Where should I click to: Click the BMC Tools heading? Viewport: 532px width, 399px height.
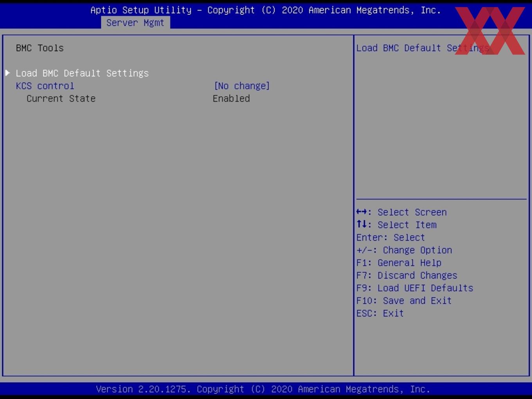(x=40, y=48)
